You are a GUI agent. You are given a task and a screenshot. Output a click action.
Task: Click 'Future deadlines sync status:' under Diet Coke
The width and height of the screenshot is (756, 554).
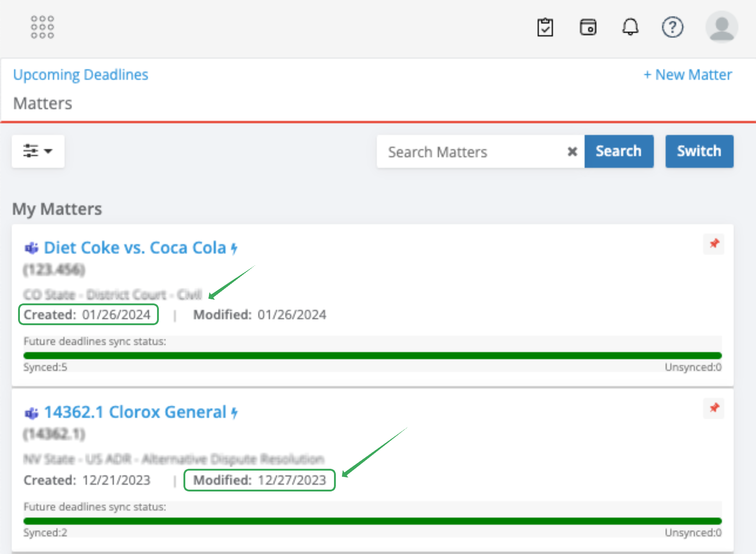point(95,341)
